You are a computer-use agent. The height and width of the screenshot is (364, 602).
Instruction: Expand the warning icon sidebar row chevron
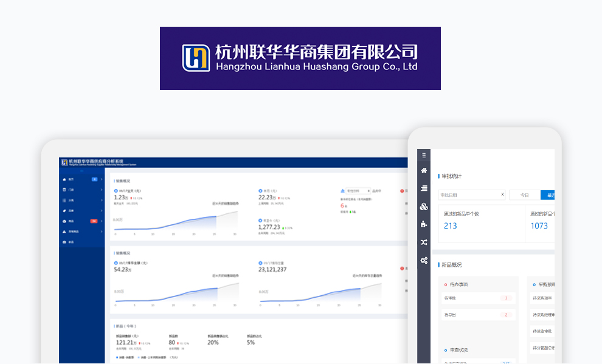pos(102,232)
